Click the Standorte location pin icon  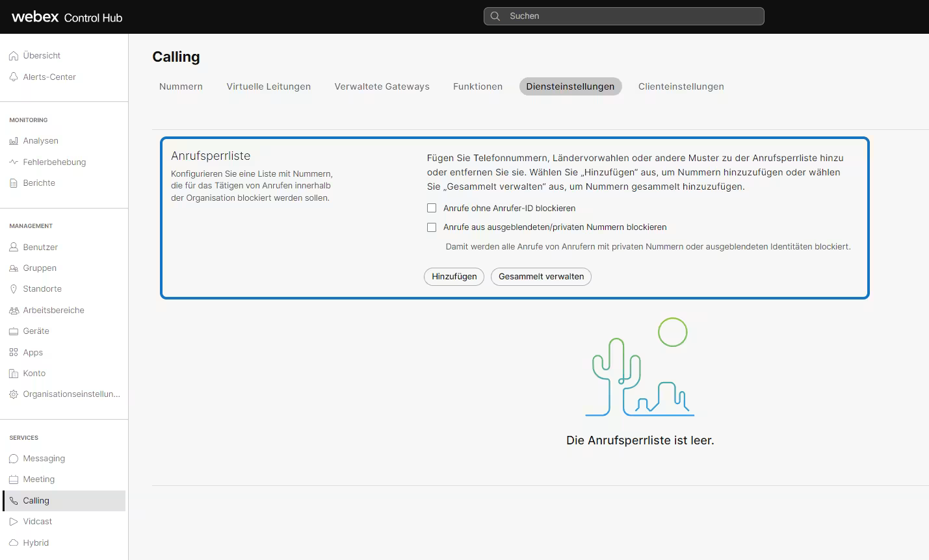pyautogui.click(x=14, y=289)
